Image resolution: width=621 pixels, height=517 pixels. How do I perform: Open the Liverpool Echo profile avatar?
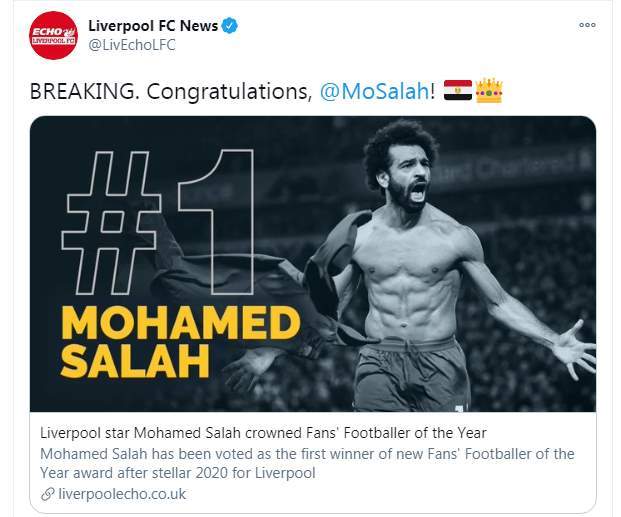click(53, 36)
